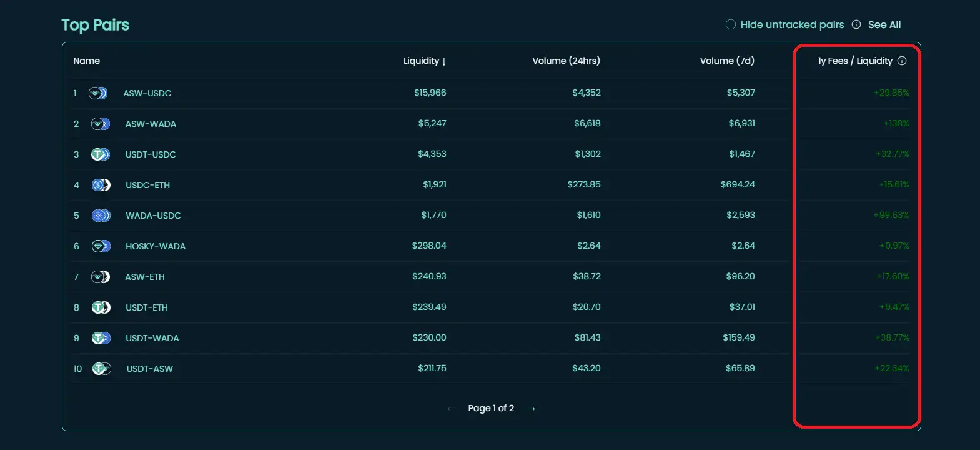Go to next page with right arrow
The width and height of the screenshot is (980, 450).
(531, 409)
